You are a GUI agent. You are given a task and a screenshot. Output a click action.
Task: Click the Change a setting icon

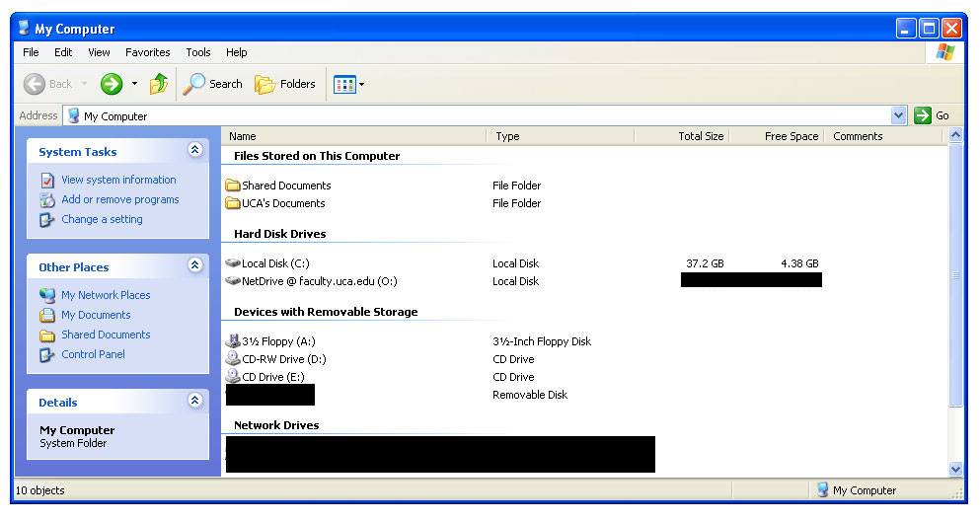tap(47, 220)
